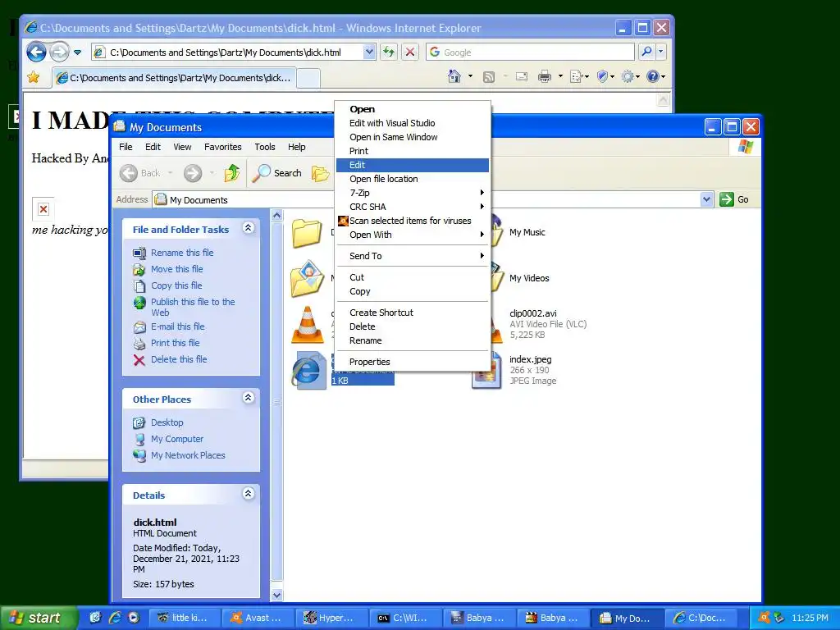Click Internet Explorer quick launch icon in taskbar
Image resolution: width=840 pixels, height=630 pixels.
115,618
